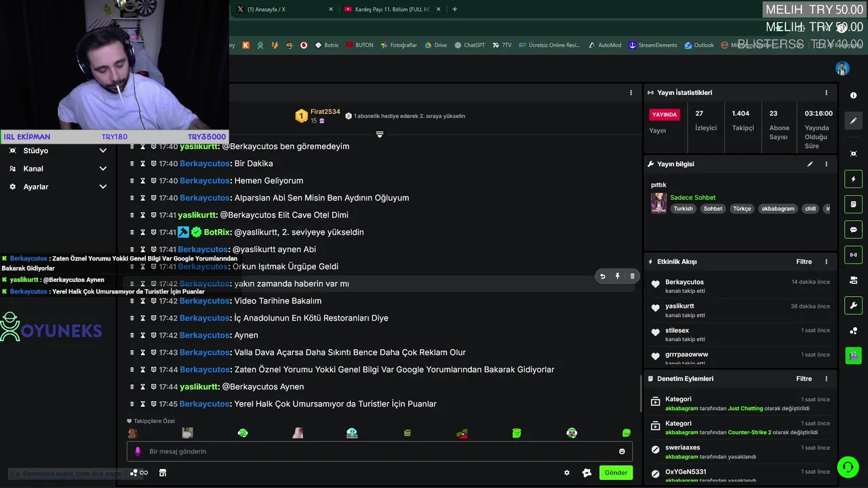Viewport: 868px width, 488px height.
Task: Expand the Kanal sidebar section
Action: [x=58, y=169]
